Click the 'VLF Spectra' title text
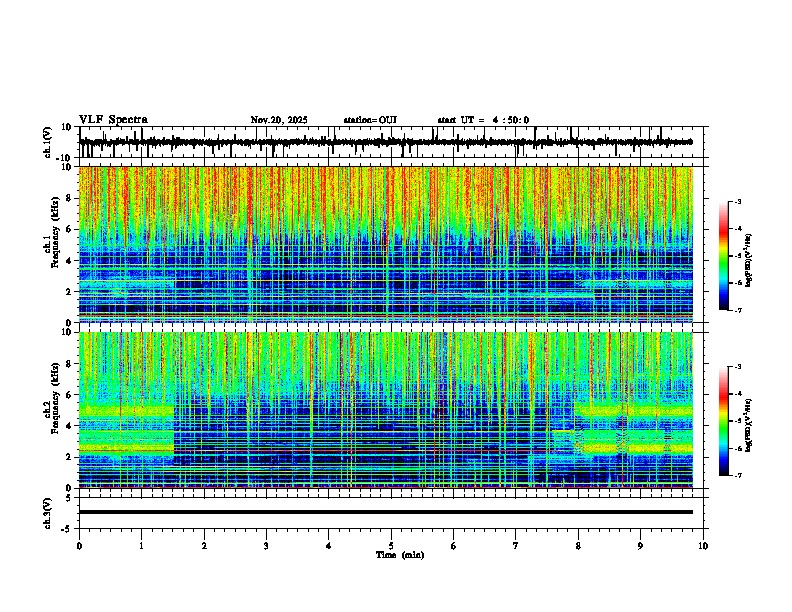 click(113, 120)
